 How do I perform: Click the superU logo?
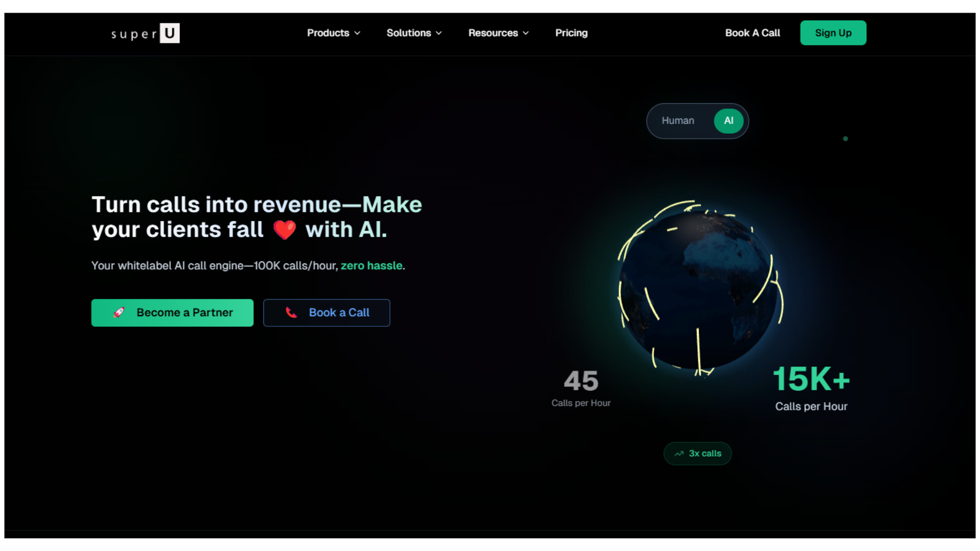[145, 33]
